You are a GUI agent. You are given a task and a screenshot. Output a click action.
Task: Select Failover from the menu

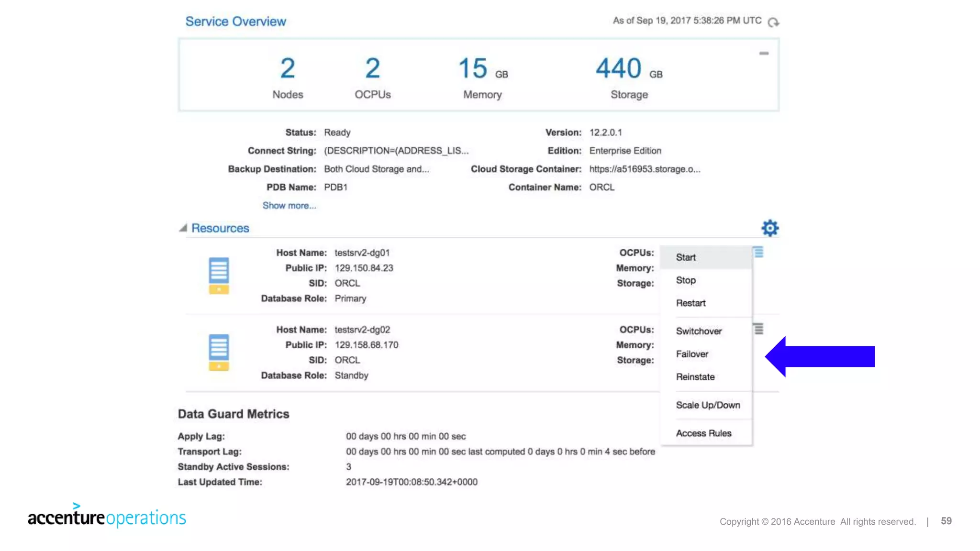tap(692, 354)
